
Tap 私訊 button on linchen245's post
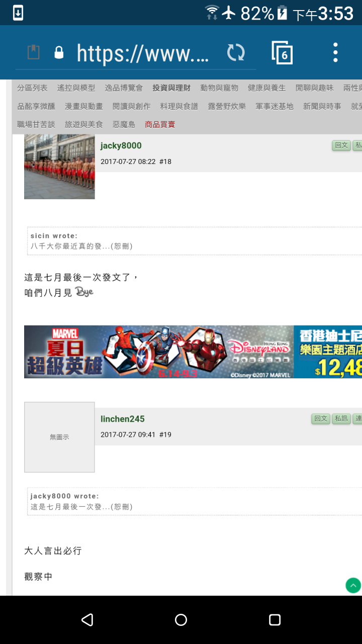tap(341, 419)
